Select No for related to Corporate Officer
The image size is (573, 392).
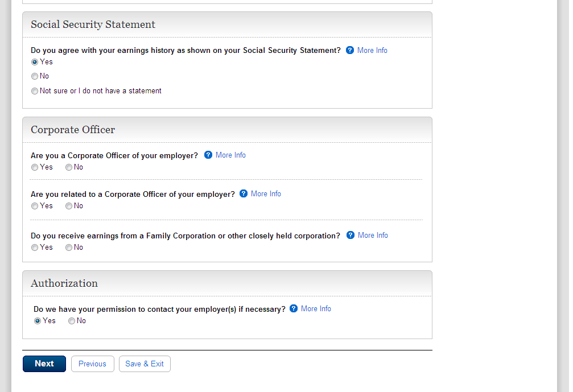[69, 206]
